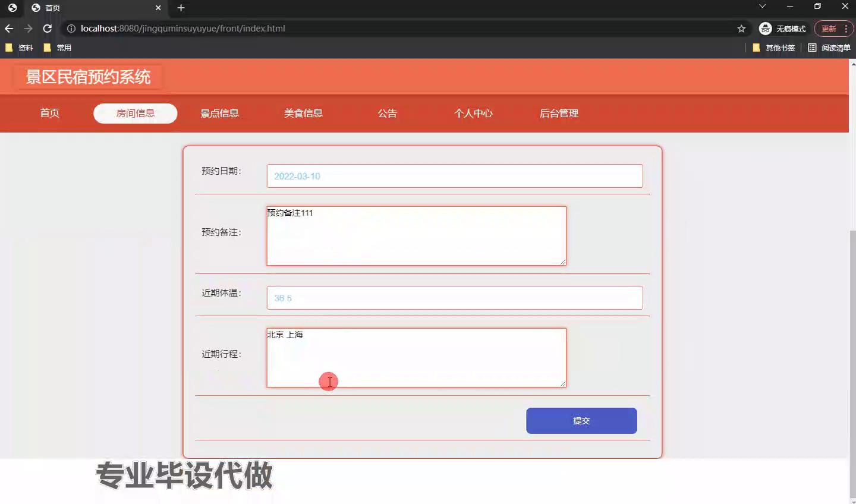Viewport: 856px width, 504px height.
Task: Click the site information icon
Action: [x=71, y=29]
